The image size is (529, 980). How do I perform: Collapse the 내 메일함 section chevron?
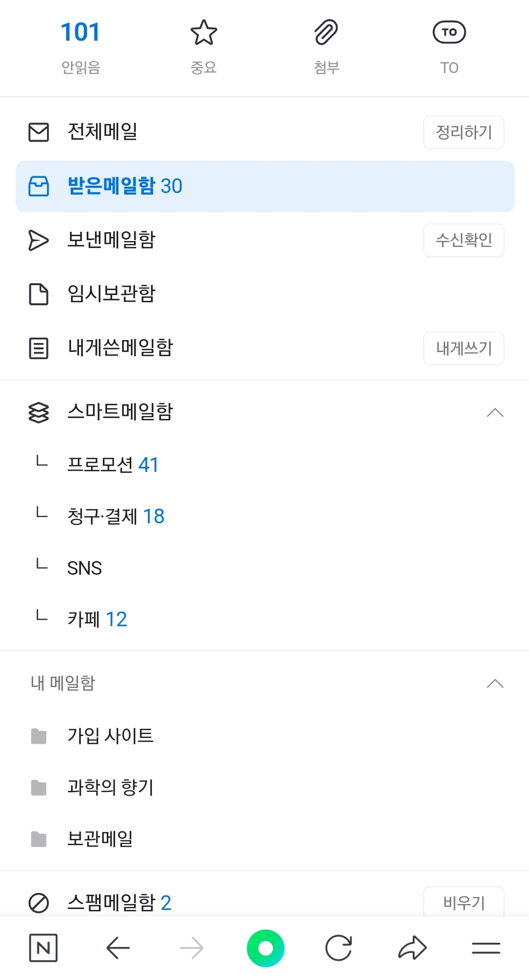495,684
